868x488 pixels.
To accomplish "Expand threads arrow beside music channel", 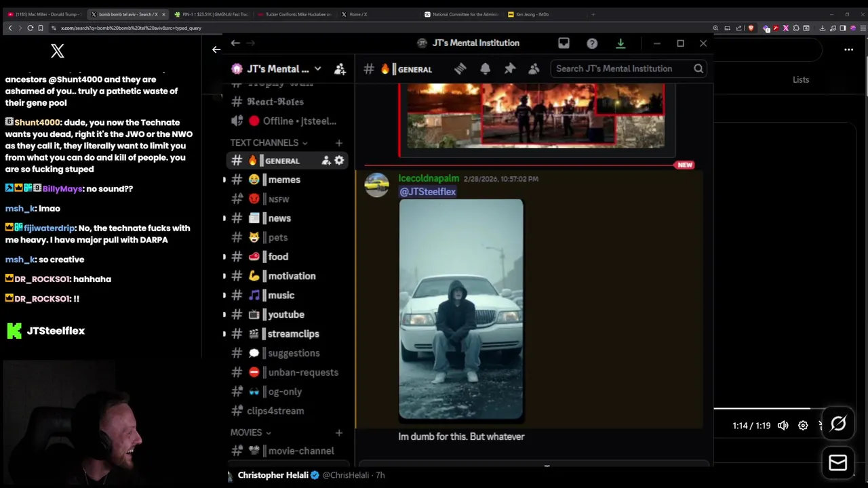I will 224,295.
